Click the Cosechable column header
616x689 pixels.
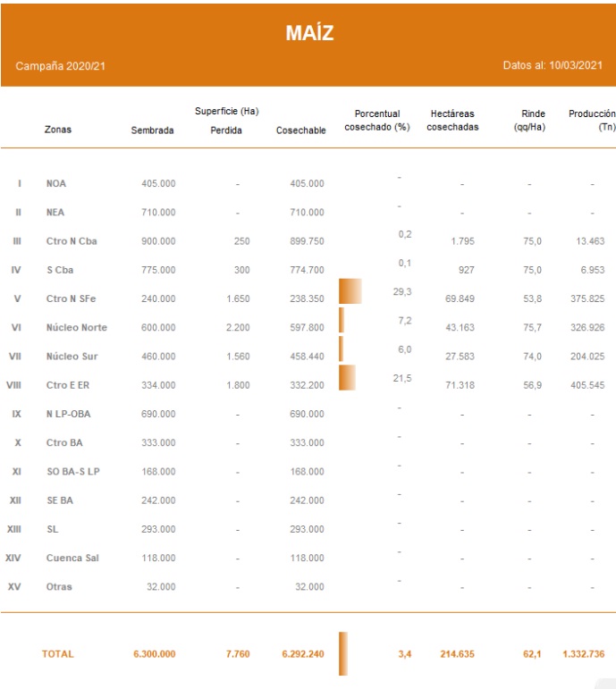300,130
